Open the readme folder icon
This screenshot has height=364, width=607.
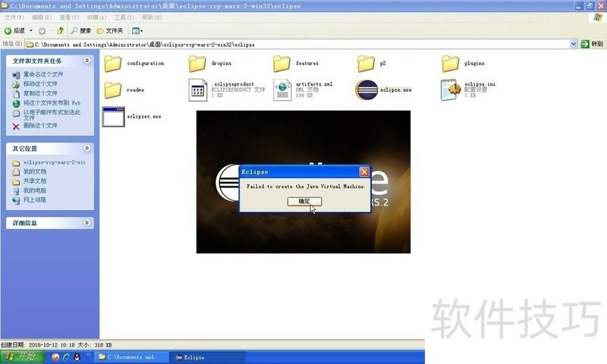(113, 89)
